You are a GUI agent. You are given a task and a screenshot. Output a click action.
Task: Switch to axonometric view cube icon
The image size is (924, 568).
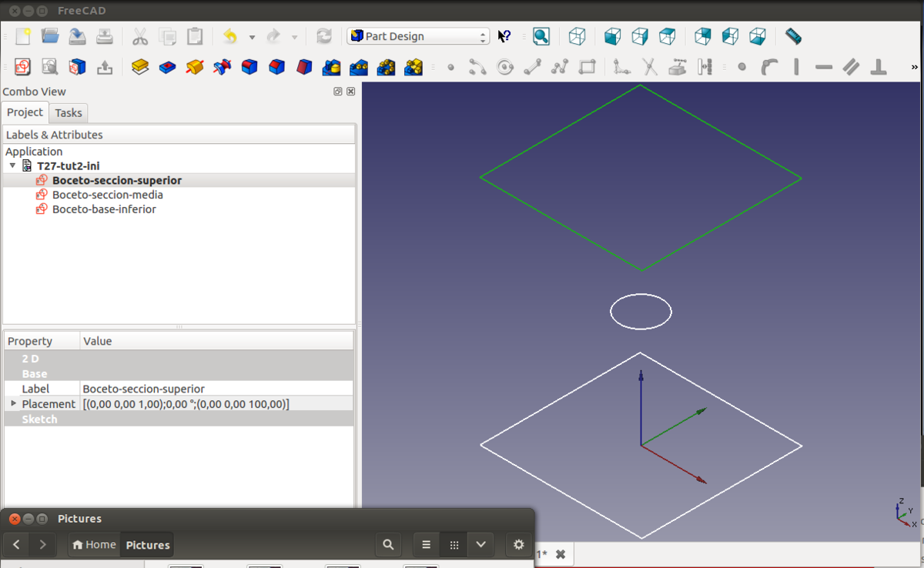(x=577, y=36)
